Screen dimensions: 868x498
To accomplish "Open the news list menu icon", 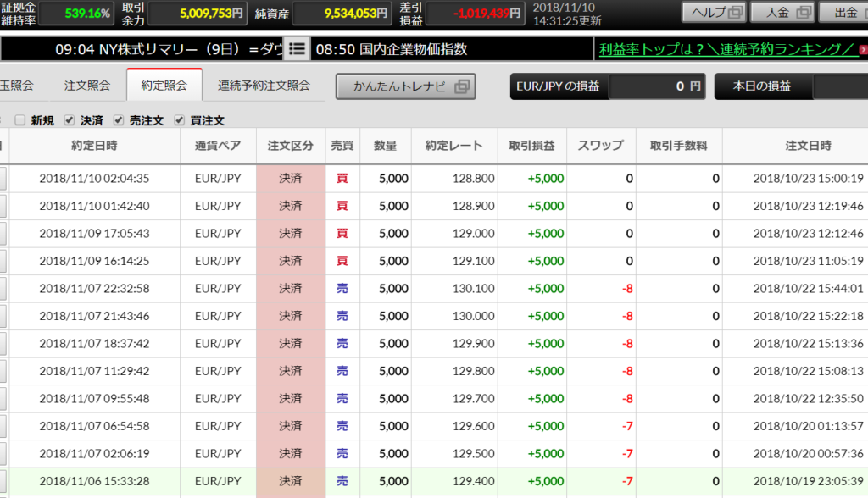I will (297, 49).
